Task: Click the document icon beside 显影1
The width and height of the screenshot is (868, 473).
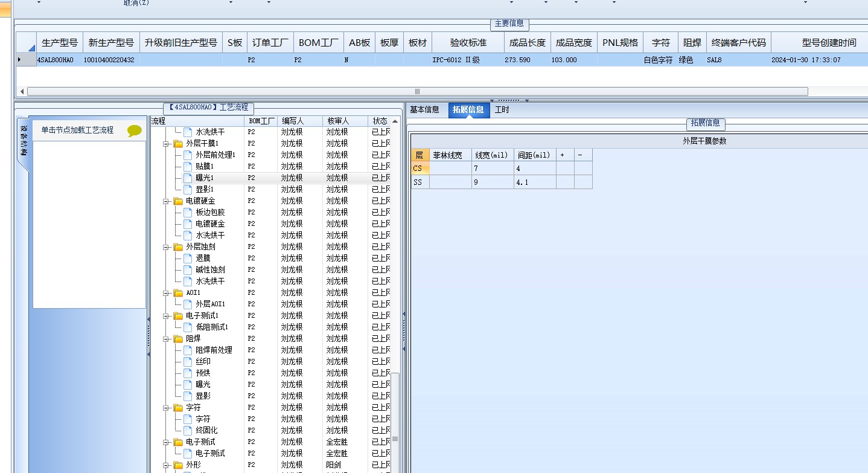Action: click(x=188, y=190)
